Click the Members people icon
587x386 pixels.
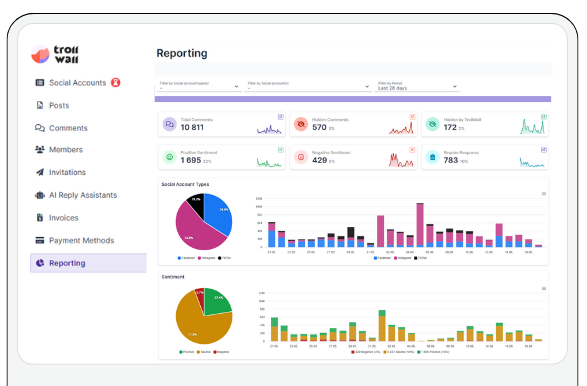40,149
